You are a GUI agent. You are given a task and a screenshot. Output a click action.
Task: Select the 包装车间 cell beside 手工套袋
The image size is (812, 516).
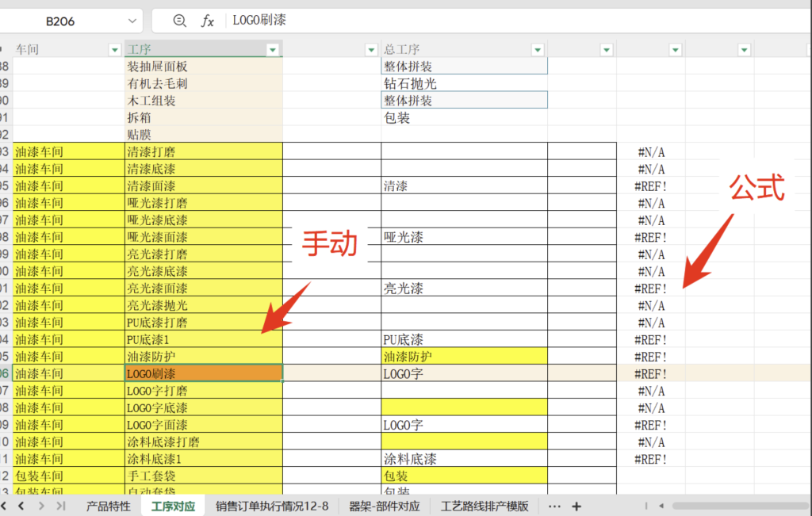coord(68,476)
